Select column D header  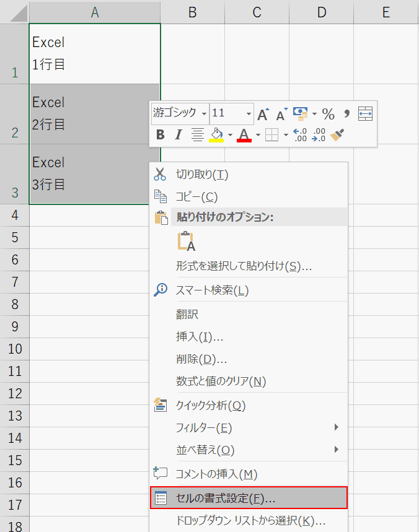coord(322,12)
